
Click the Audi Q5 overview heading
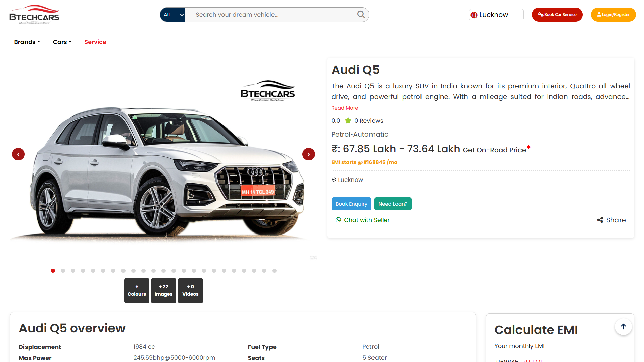[72, 328]
